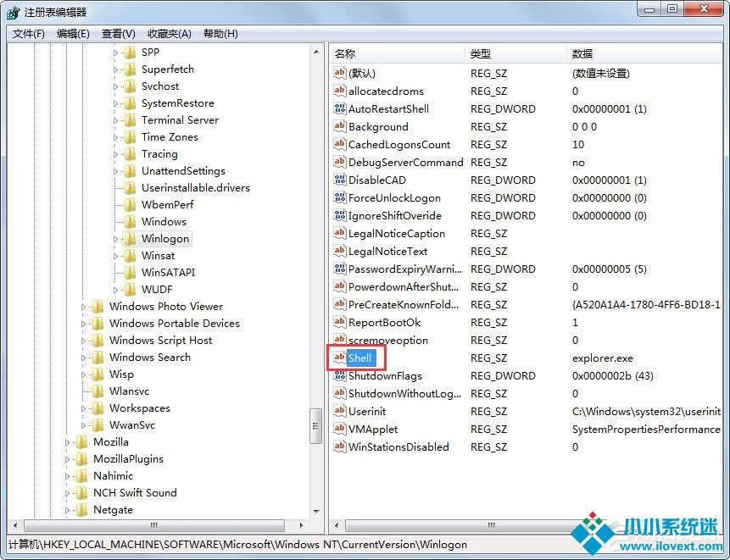Screen dimensions: 730x560
Task: Click the DWORD icon next to AutoRestartShell
Action: click(340, 108)
